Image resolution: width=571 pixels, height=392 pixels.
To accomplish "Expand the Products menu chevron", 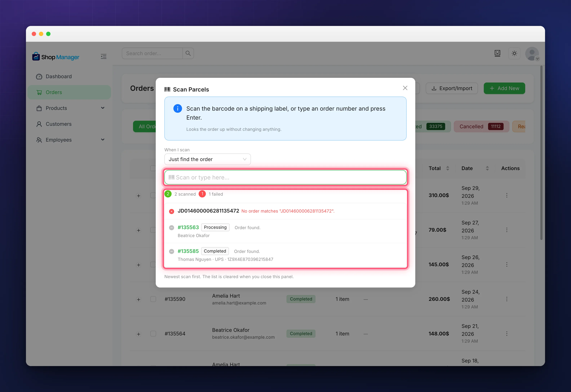I will click(x=103, y=108).
